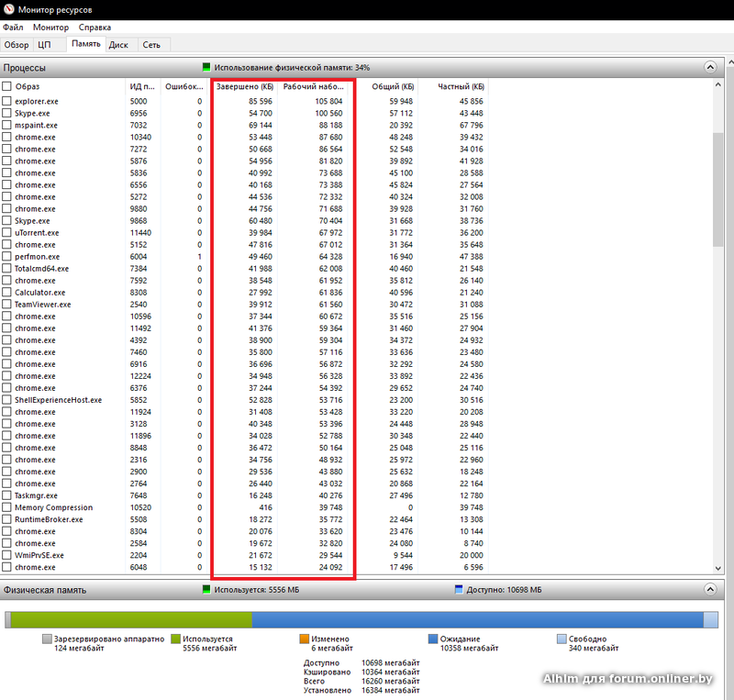734x700 pixels.
Task: Sort by the Завершено (КБ) column header
Action: (245, 86)
